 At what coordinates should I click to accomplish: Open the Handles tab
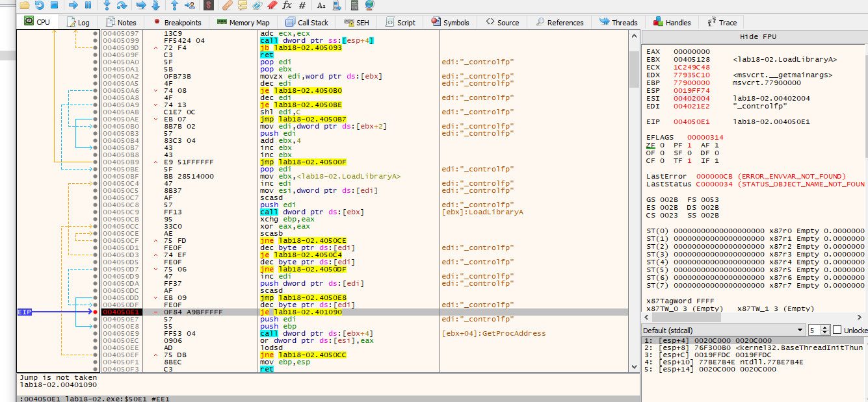(672, 22)
